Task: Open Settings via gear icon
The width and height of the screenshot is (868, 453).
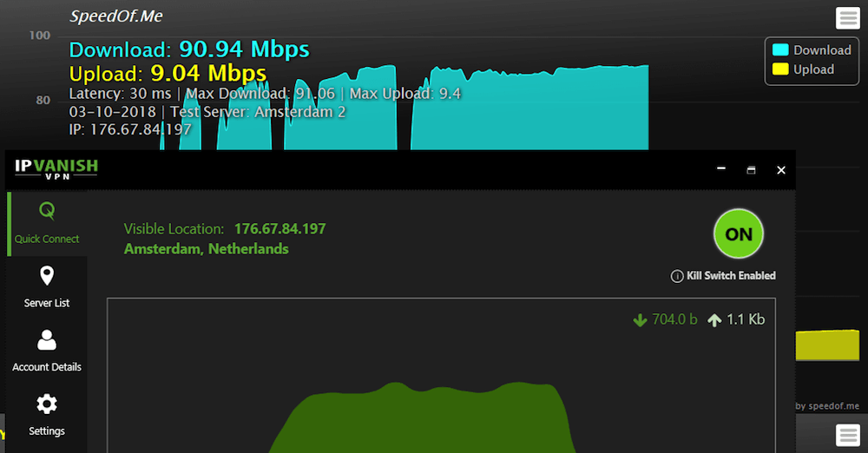Action: [47, 404]
